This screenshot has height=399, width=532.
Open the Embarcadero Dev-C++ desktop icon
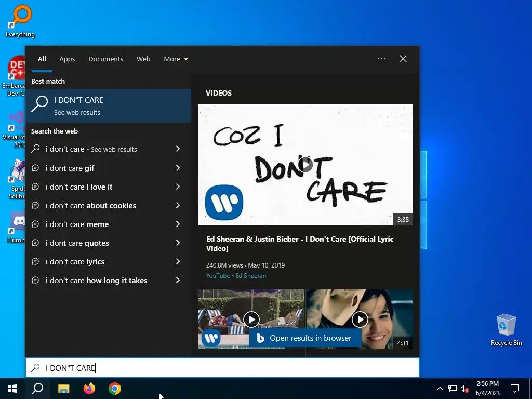14,76
